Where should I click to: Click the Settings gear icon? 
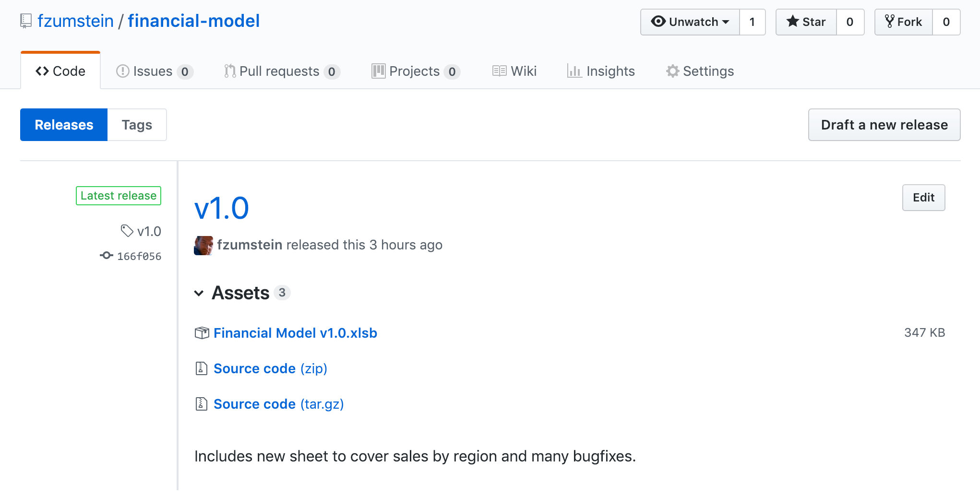pyautogui.click(x=672, y=71)
